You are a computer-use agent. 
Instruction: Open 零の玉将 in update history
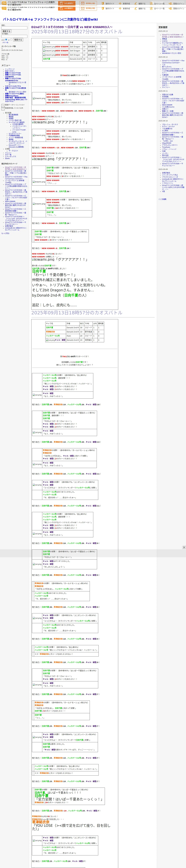point(165,155)
